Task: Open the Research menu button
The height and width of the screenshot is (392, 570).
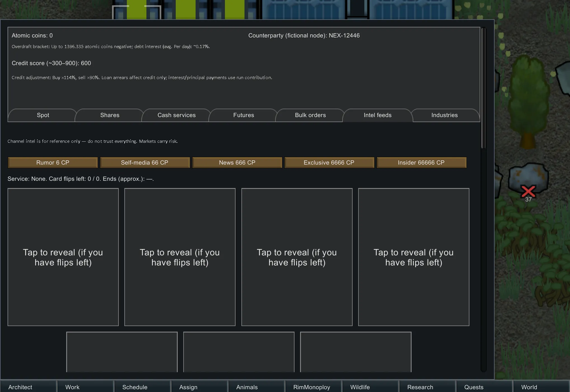Action: (x=427, y=387)
